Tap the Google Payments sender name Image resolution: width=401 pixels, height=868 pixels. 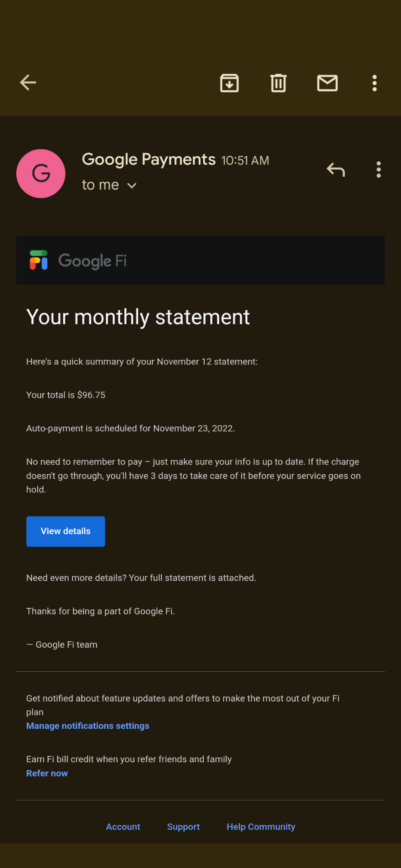click(x=149, y=160)
